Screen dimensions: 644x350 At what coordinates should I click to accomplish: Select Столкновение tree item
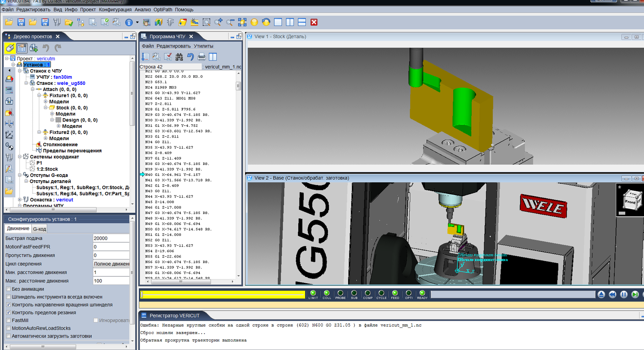click(60, 144)
